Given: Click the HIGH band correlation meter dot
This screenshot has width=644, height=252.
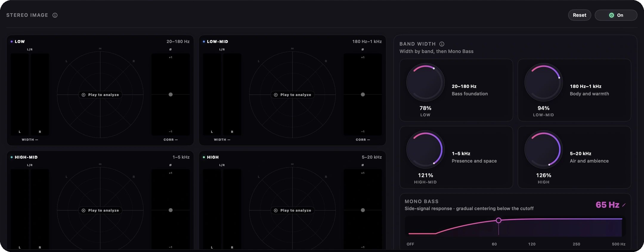Looking at the screenshot, I should click(363, 210).
